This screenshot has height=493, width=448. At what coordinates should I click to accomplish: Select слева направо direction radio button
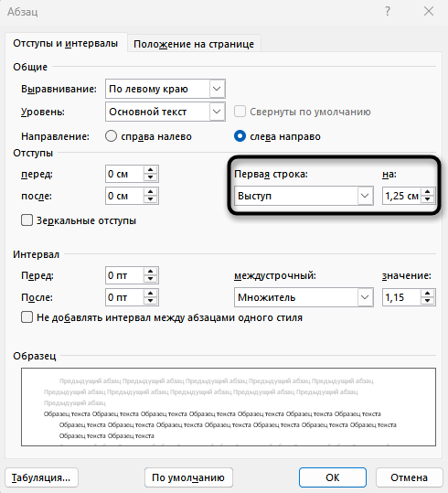(x=240, y=136)
